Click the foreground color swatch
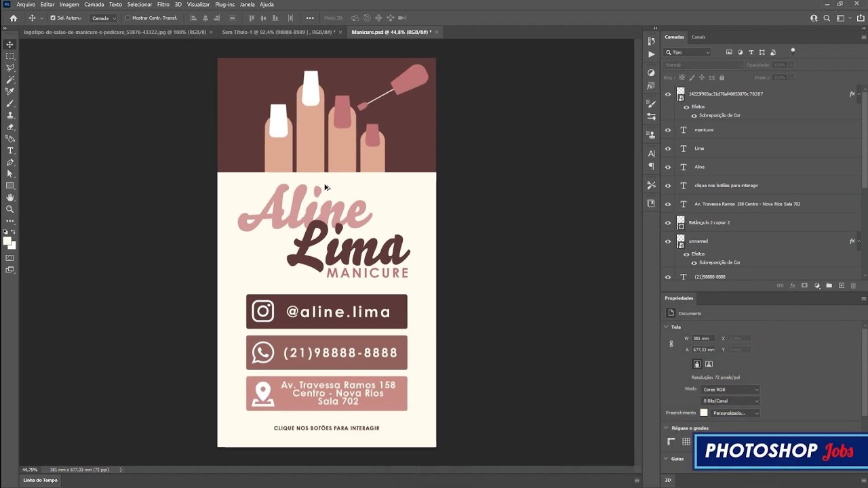868x488 pixels. (7, 241)
